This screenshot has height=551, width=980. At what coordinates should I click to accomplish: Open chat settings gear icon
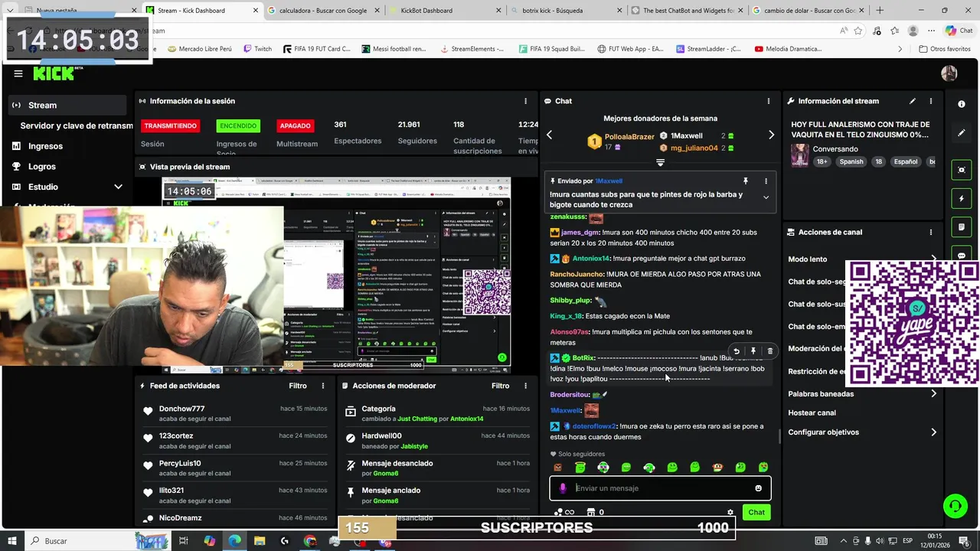click(x=730, y=513)
